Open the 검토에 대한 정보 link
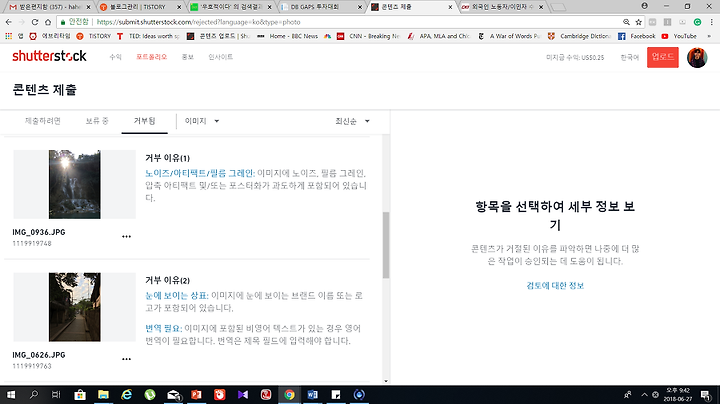720x404 pixels. tap(555, 286)
